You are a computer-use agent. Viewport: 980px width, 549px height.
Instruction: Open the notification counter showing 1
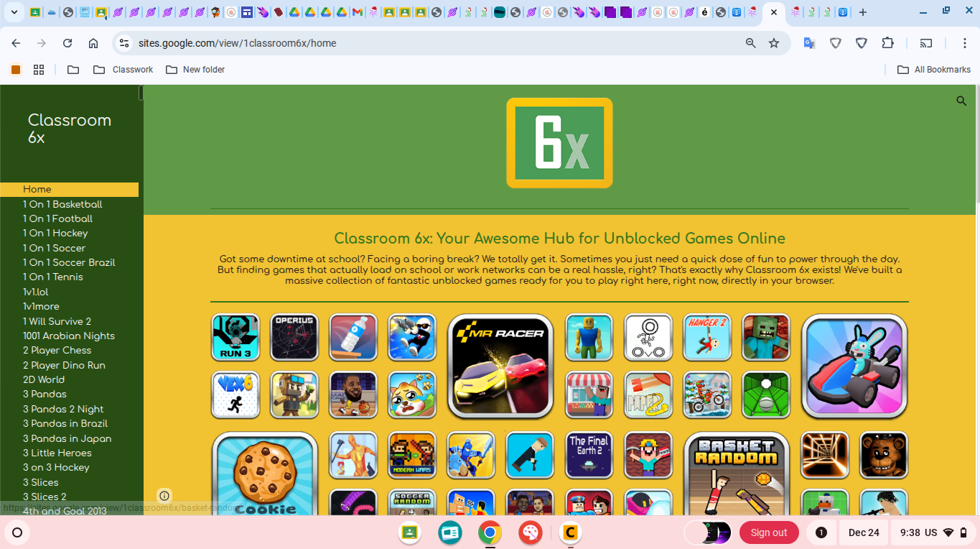click(821, 532)
